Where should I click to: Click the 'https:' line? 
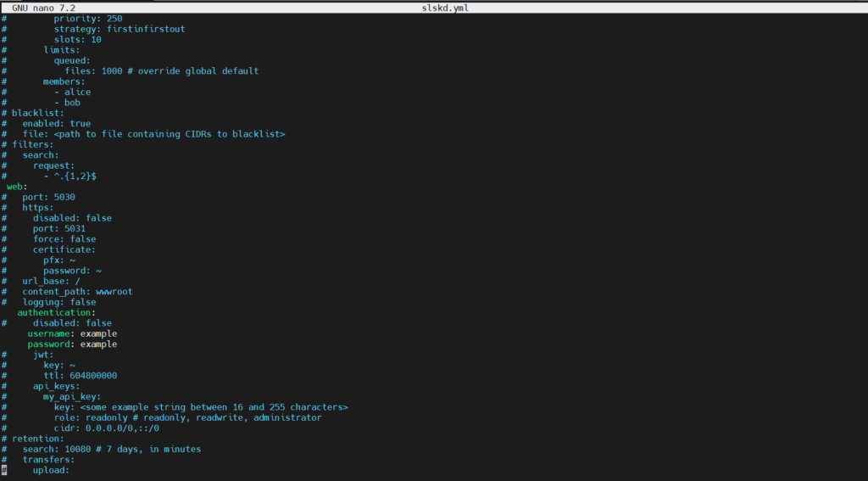coord(38,208)
